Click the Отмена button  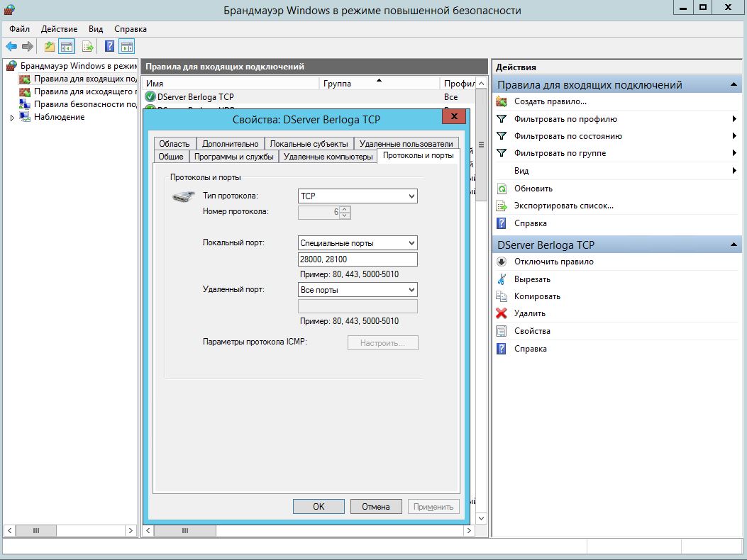(x=376, y=507)
